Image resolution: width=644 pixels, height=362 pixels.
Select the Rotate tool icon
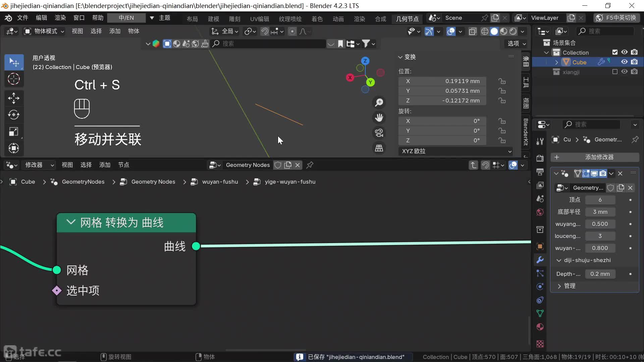[x=14, y=115]
